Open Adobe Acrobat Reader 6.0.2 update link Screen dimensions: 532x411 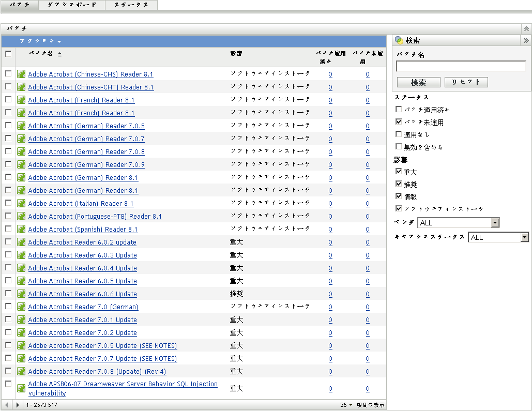[x=82, y=242]
